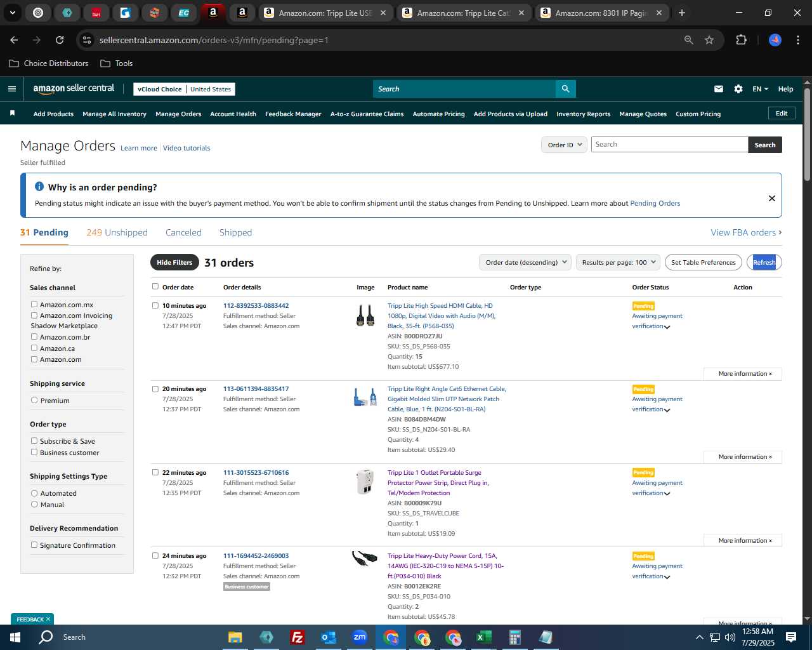Select the Automated shipping settings radio
The width and height of the screenshot is (812, 650).
34,493
